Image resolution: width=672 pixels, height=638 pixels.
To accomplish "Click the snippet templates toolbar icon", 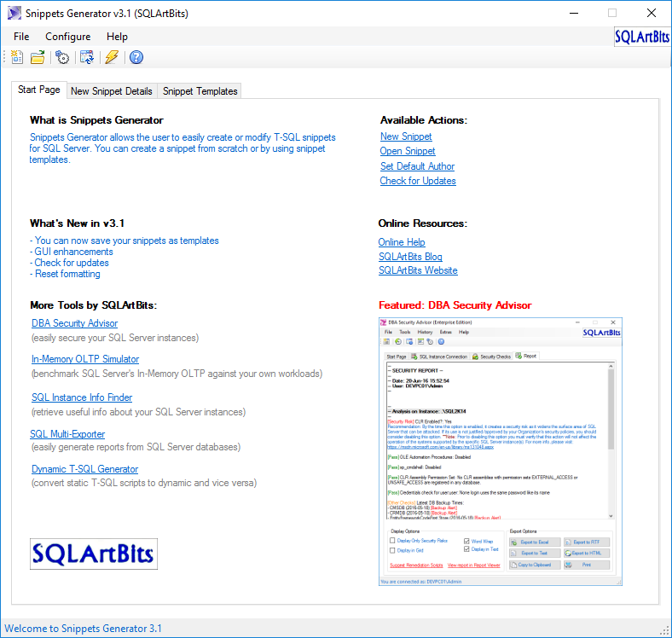I will click(87, 57).
